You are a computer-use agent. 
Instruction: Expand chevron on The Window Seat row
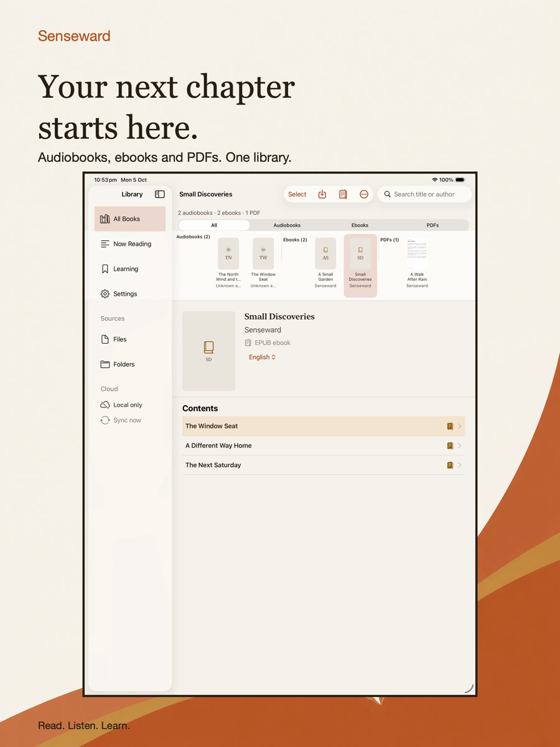coord(460,426)
